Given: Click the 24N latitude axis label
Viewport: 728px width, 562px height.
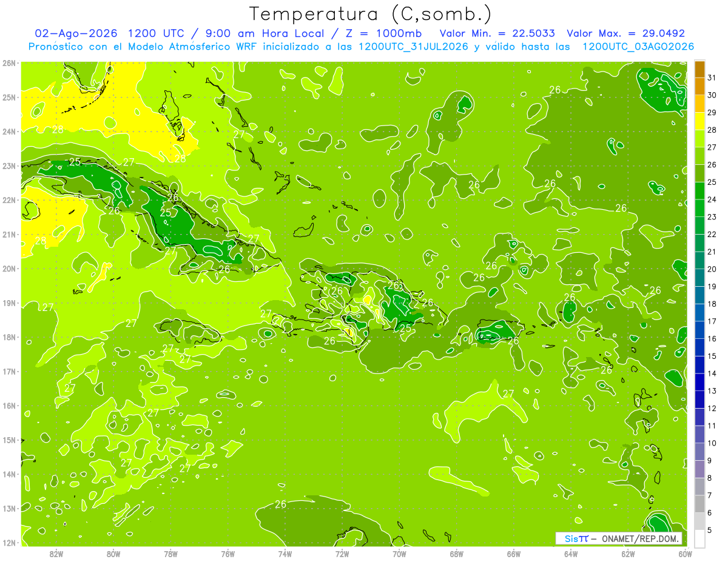Looking at the screenshot, I should point(9,132).
